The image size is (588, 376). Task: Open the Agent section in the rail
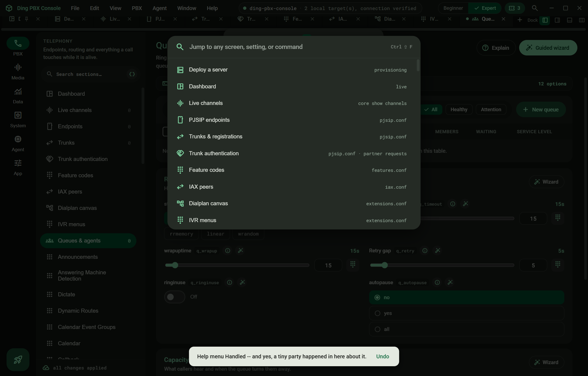coord(18,144)
